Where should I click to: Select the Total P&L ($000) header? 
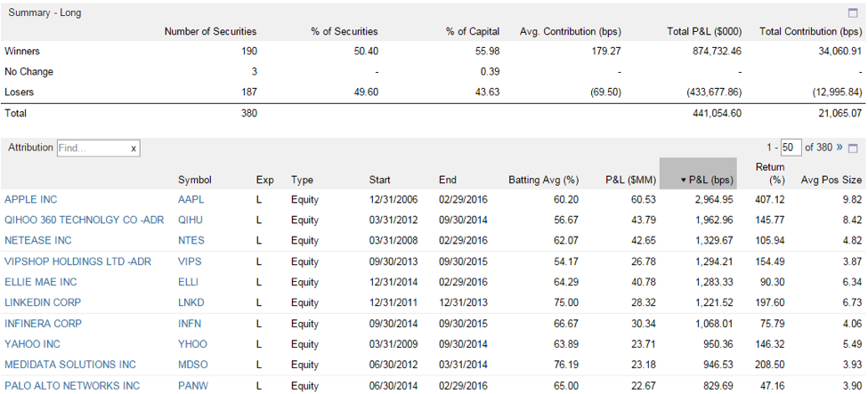[705, 31]
